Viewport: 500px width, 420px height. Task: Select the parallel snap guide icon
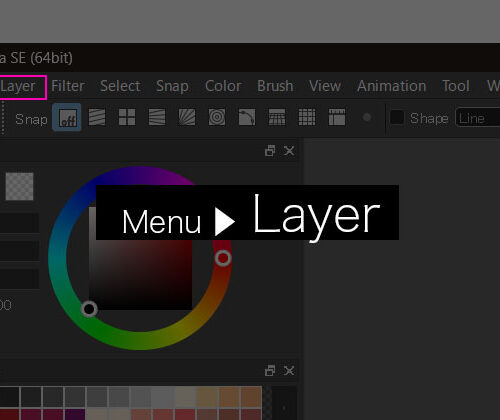click(97, 117)
